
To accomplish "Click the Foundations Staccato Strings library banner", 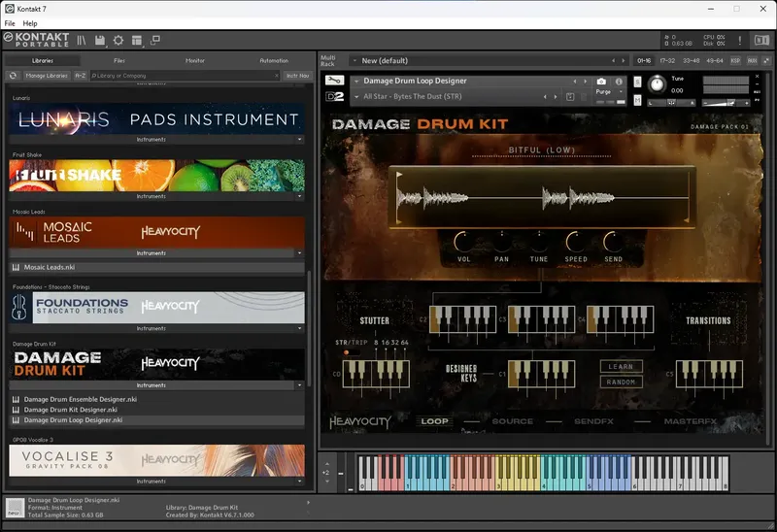I will [156, 308].
